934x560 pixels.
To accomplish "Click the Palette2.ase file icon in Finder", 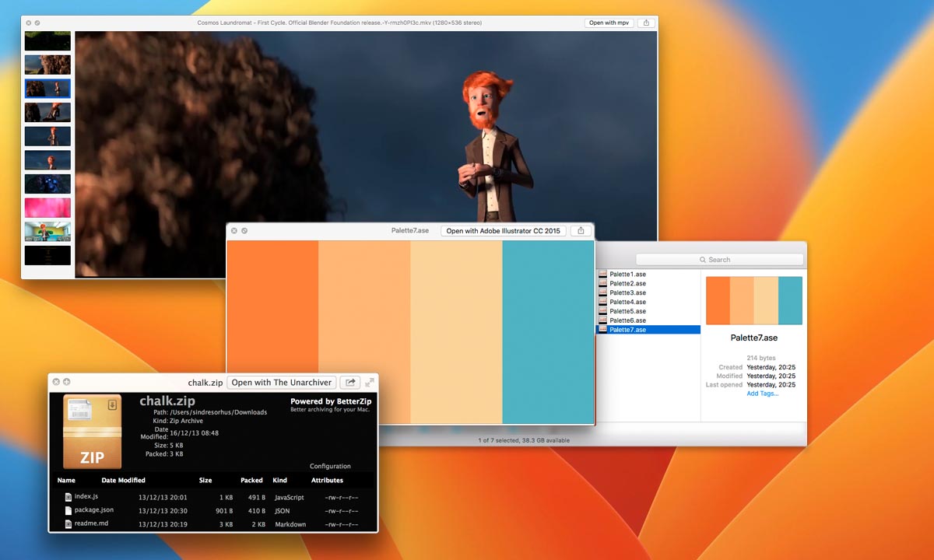I will click(602, 284).
